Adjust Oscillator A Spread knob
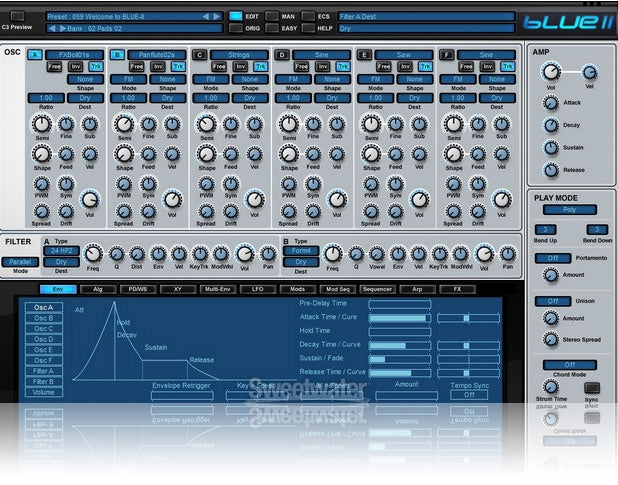This screenshot has width=618, height=485. pos(41,212)
